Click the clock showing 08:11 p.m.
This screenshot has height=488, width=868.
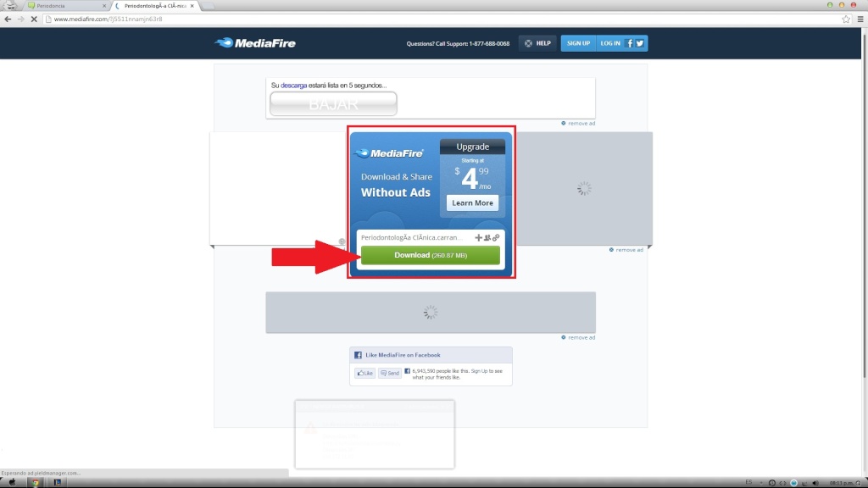(x=842, y=483)
